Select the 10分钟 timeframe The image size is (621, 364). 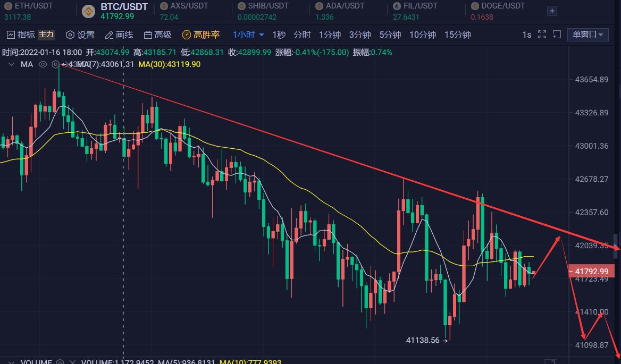tap(423, 35)
